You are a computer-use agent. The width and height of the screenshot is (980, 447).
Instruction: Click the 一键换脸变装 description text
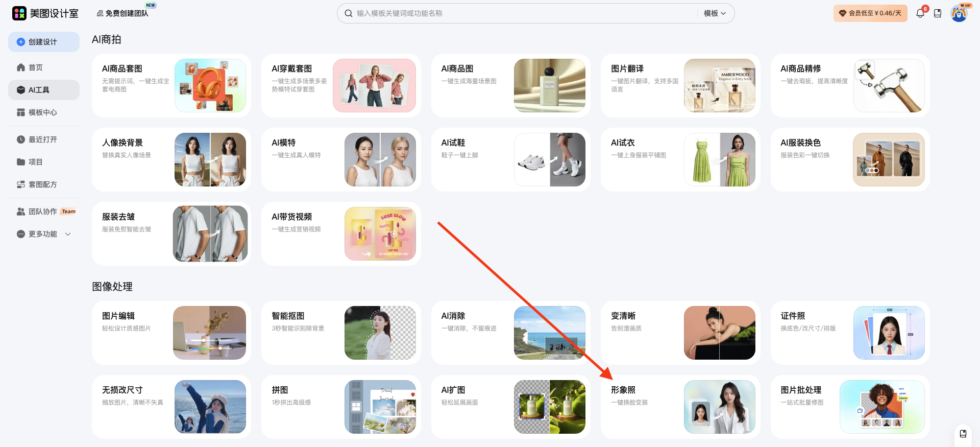629,403
